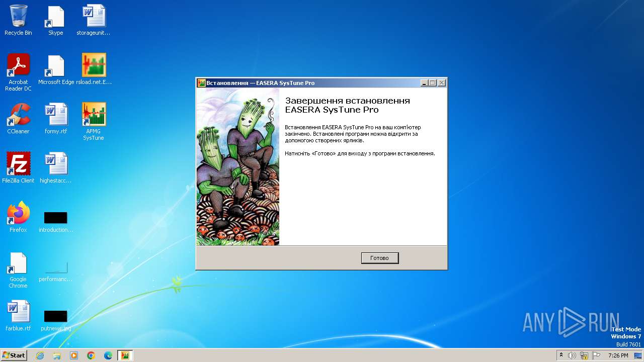This screenshot has height=362, width=644.
Task: Select the rsload.net.E installer icon
Action: 94,70
